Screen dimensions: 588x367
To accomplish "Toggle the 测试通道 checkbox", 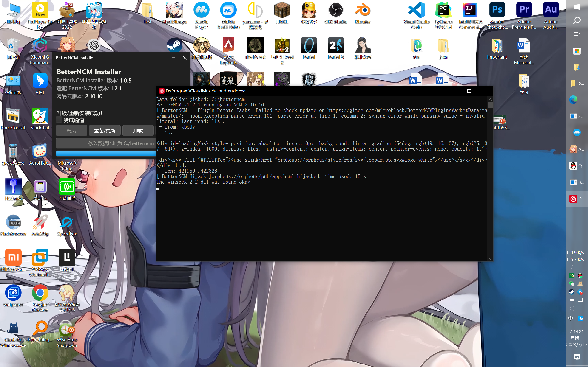I will click(59, 120).
